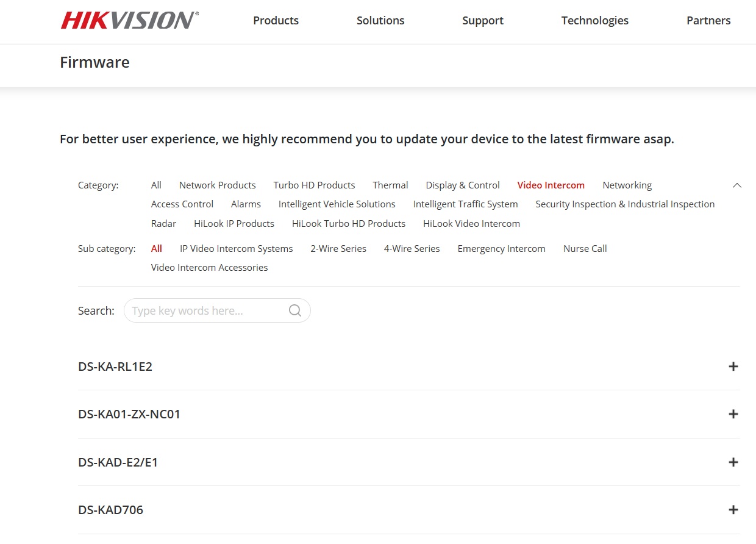
Task: Choose Nurse Call sub category
Action: point(585,249)
